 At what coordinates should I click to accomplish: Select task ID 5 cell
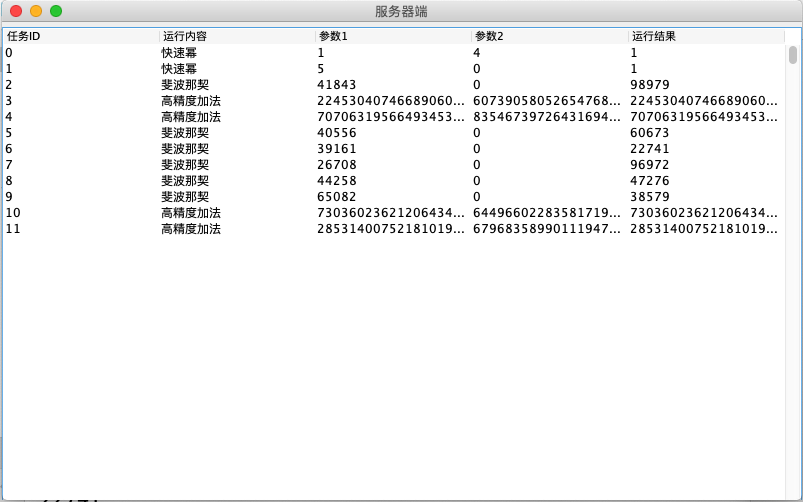point(81,133)
